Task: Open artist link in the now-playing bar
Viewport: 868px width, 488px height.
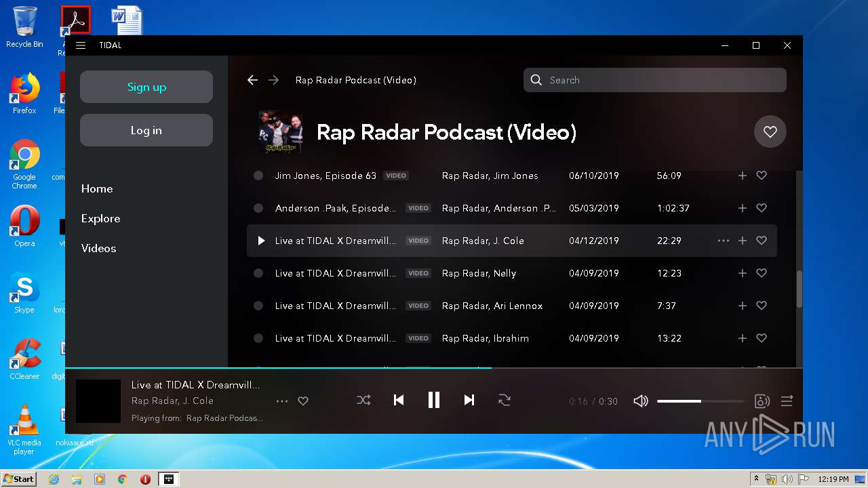Action: (172, 401)
